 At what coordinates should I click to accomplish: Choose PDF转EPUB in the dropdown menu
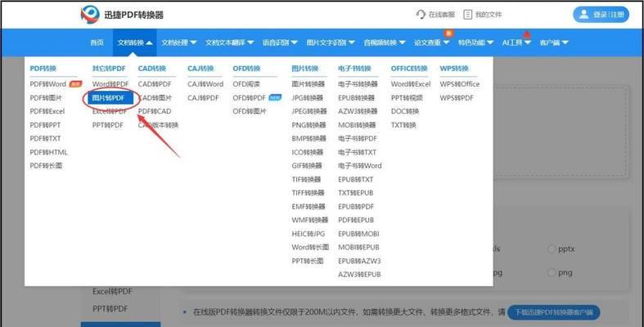pyautogui.click(x=356, y=221)
